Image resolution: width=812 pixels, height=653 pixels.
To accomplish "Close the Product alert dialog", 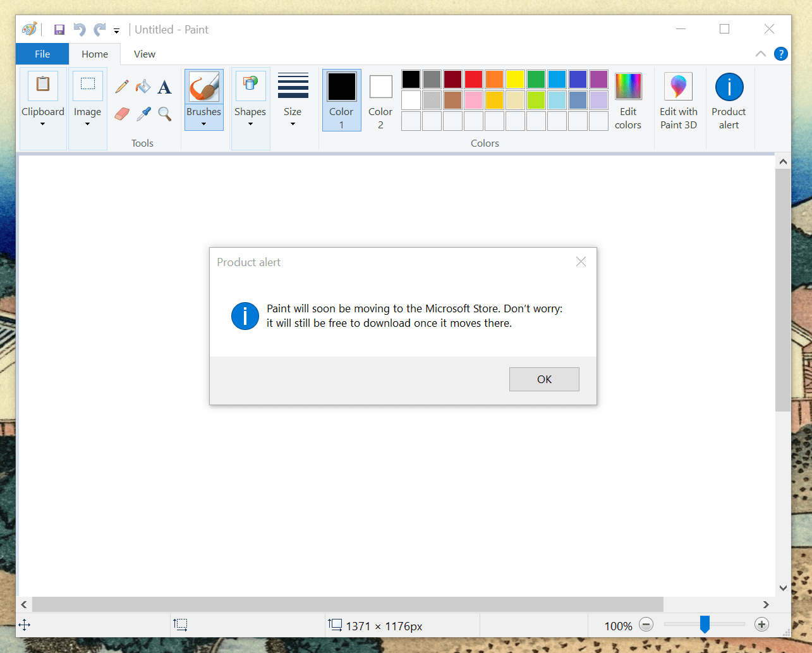I will pos(581,262).
